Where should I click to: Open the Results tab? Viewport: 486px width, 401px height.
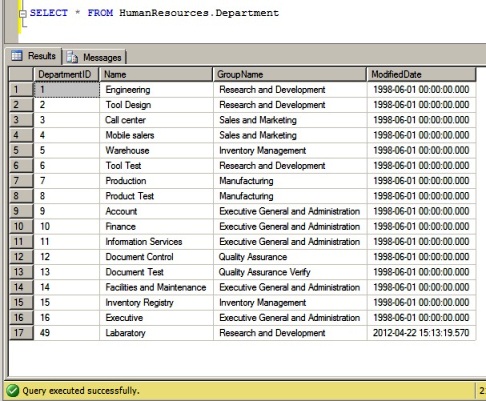(33, 56)
